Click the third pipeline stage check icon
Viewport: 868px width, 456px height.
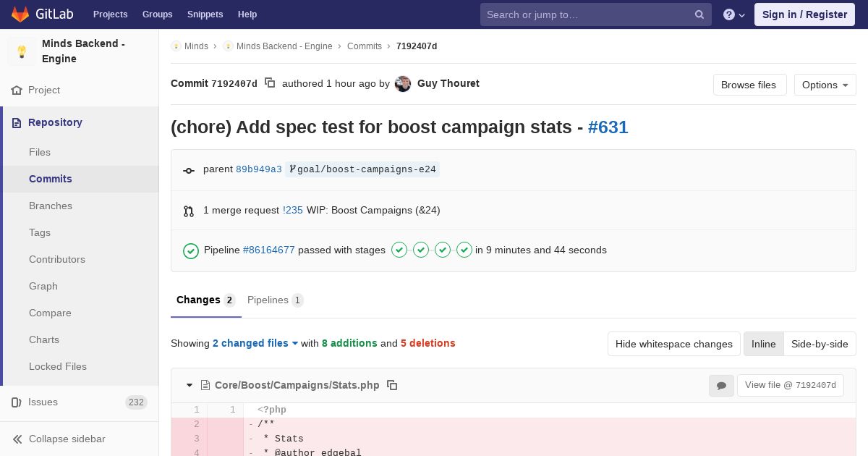[443, 250]
